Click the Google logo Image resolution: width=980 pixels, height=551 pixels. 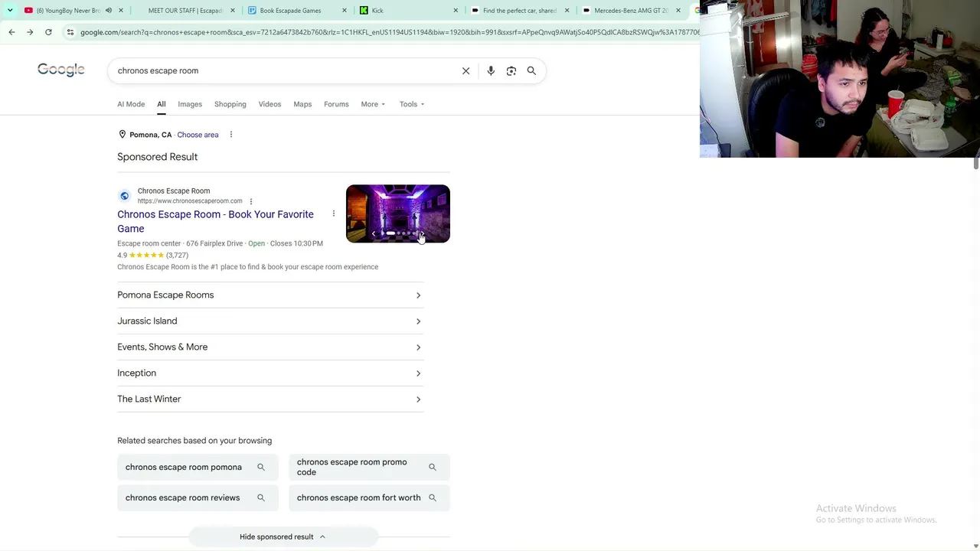point(61,70)
